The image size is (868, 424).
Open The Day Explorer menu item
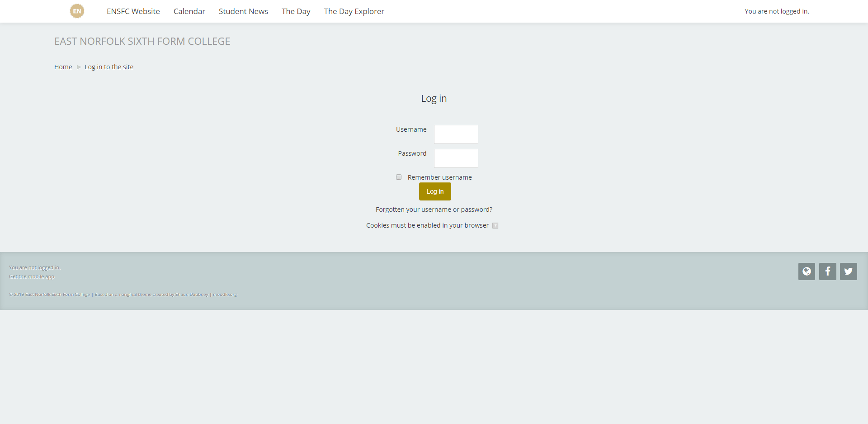coord(354,11)
